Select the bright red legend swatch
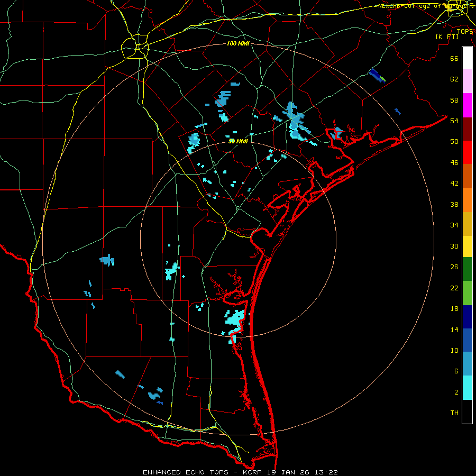Image resolution: width=476 pixels, height=476 pixels. [467, 152]
